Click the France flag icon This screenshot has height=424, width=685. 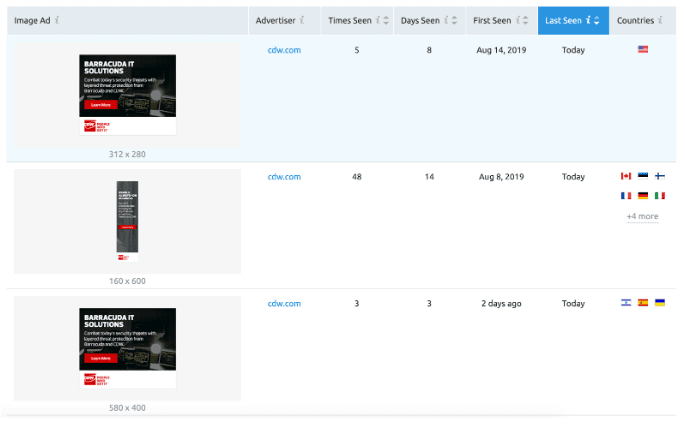pos(626,196)
